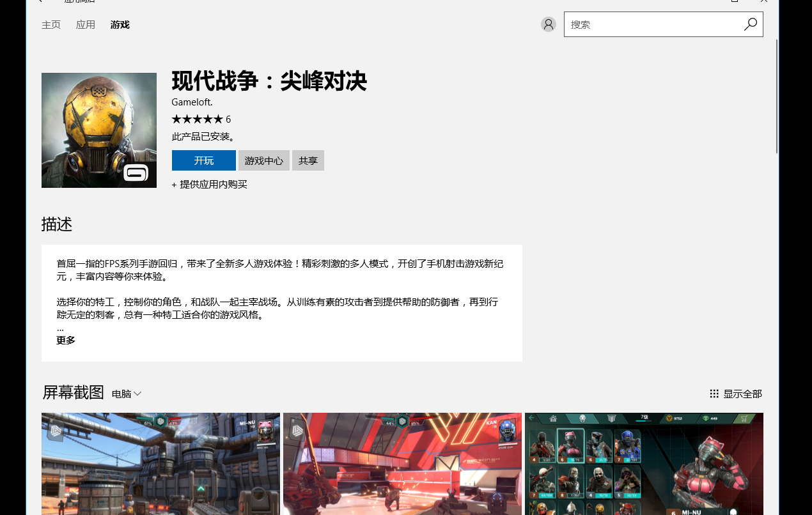Viewport: 812px width, 515px height.
Task: Open 游戏中心 button
Action: point(264,160)
